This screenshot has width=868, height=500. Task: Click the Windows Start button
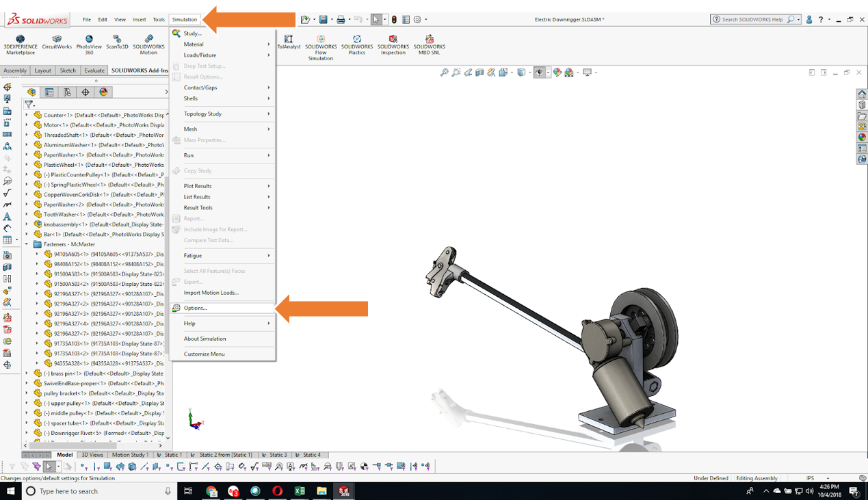click(10, 491)
